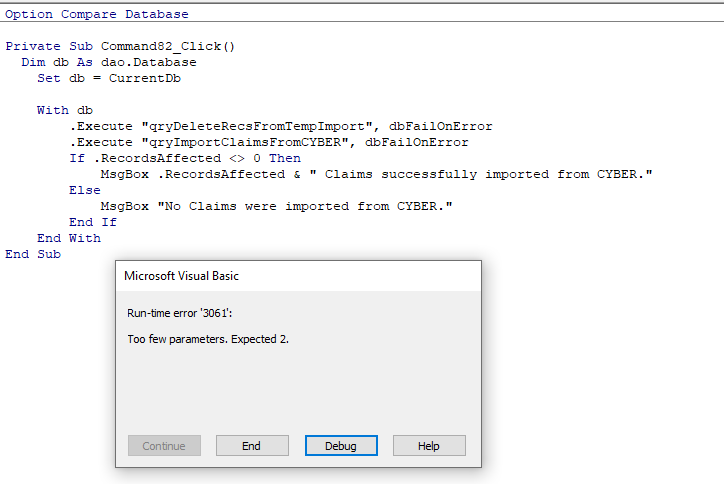Place cursor on Option Compare Database line

(x=97, y=14)
